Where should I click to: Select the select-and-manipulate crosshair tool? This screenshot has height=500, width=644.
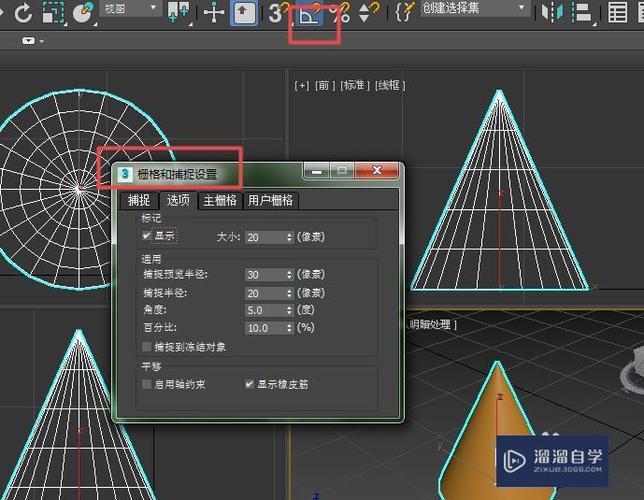(214, 12)
